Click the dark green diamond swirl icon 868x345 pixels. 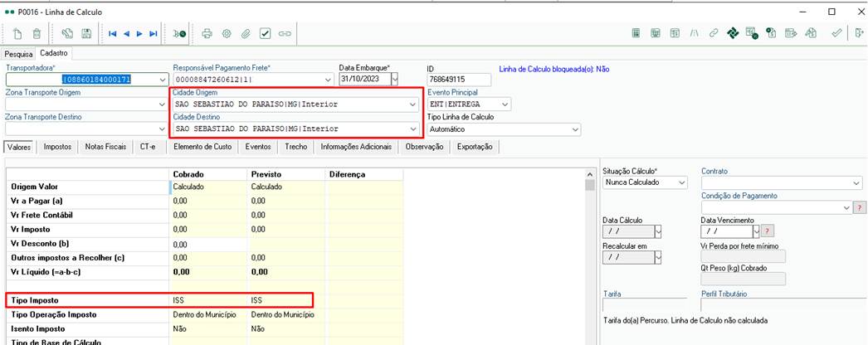pyautogui.click(x=733, y=34)
